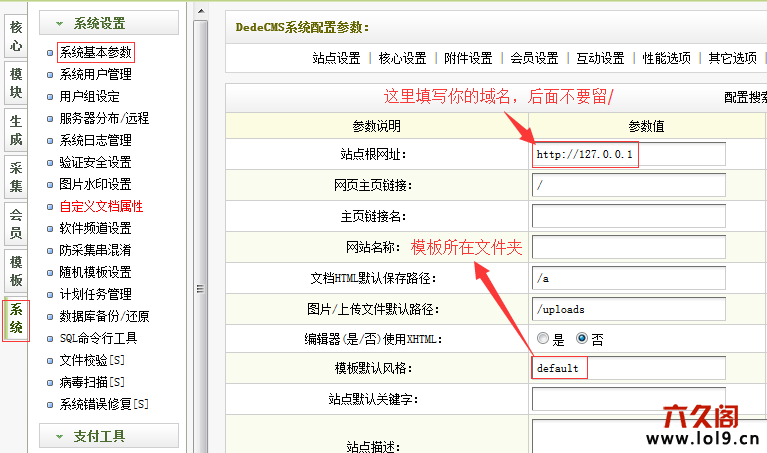Select 互动设置 config tab
This screenshot has height=453, width=767.
[x=601, y=58]
